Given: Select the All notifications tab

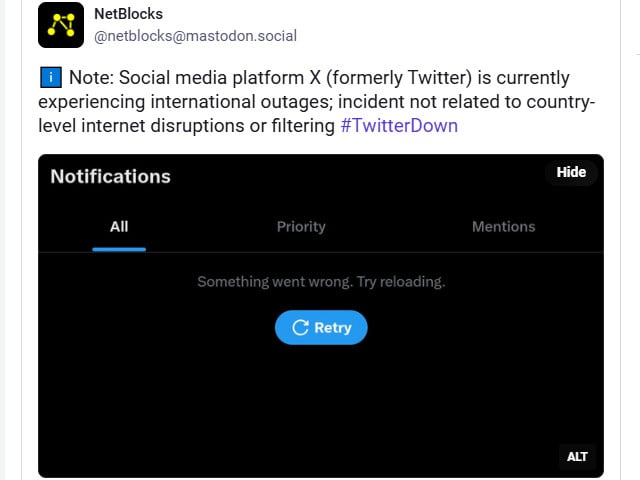Looking at the screenshot, I should 119,227.
